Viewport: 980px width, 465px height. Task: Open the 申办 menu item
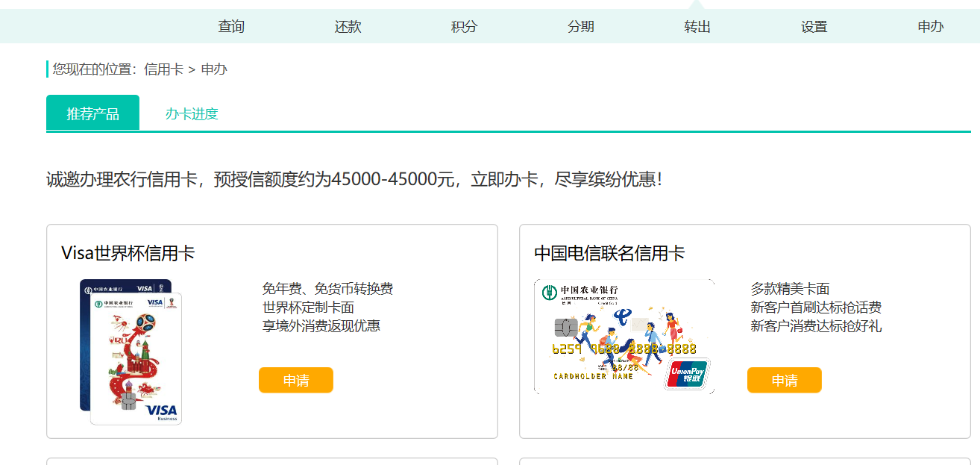coord(931,27)
